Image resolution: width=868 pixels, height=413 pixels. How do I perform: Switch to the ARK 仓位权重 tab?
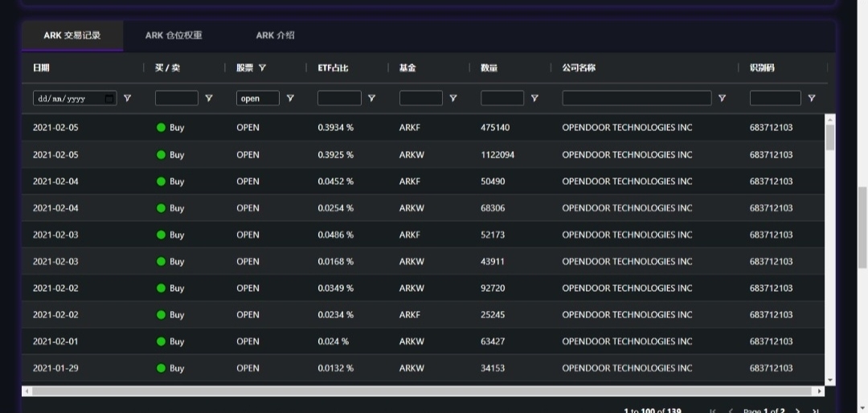coord(174,35)
